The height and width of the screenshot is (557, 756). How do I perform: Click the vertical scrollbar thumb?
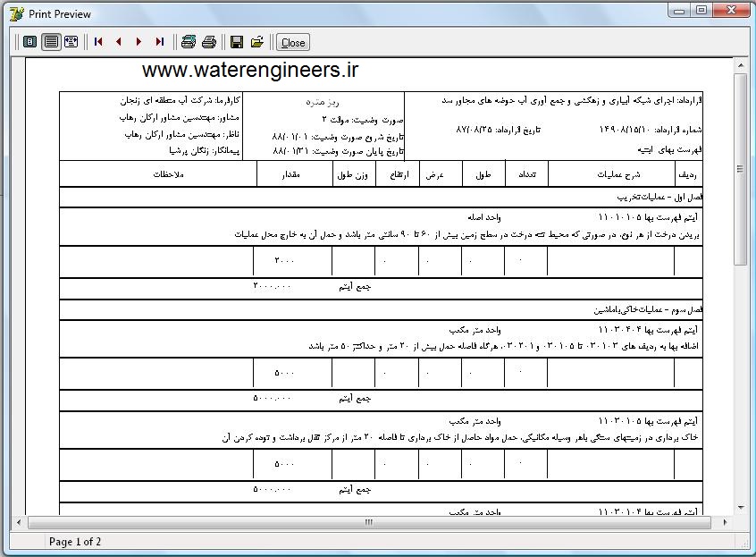740,170
